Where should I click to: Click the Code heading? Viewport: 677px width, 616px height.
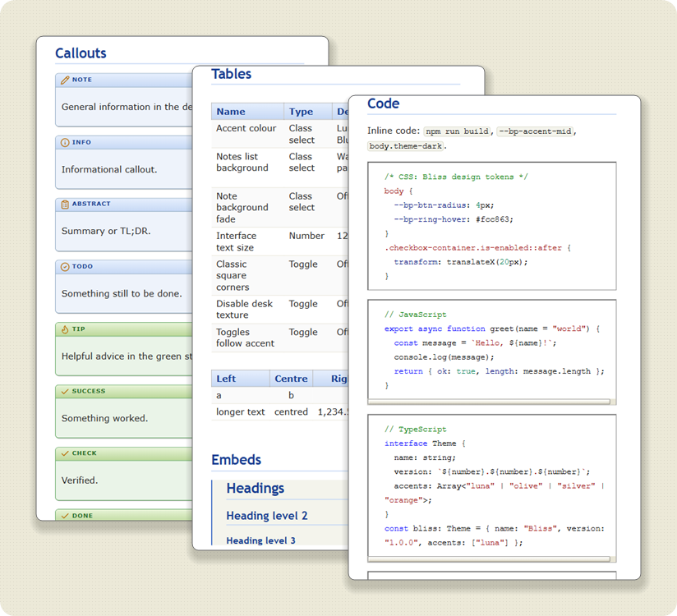point(384,103)
